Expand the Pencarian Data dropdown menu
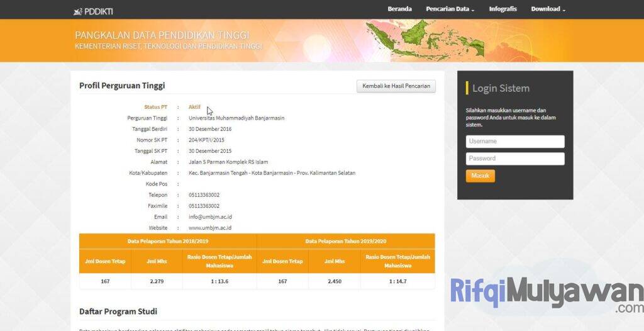The width and height of the screenshot is (644, 331). (x=450, y=9)
